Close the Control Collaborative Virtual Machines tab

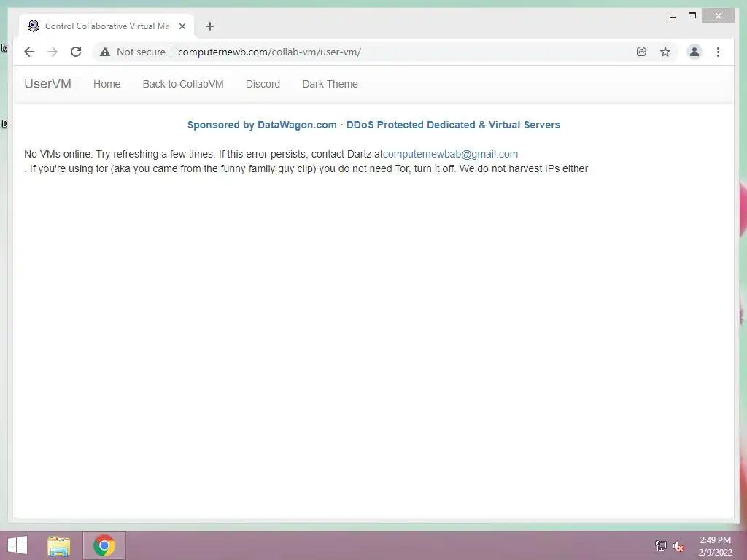click(182, 26)
